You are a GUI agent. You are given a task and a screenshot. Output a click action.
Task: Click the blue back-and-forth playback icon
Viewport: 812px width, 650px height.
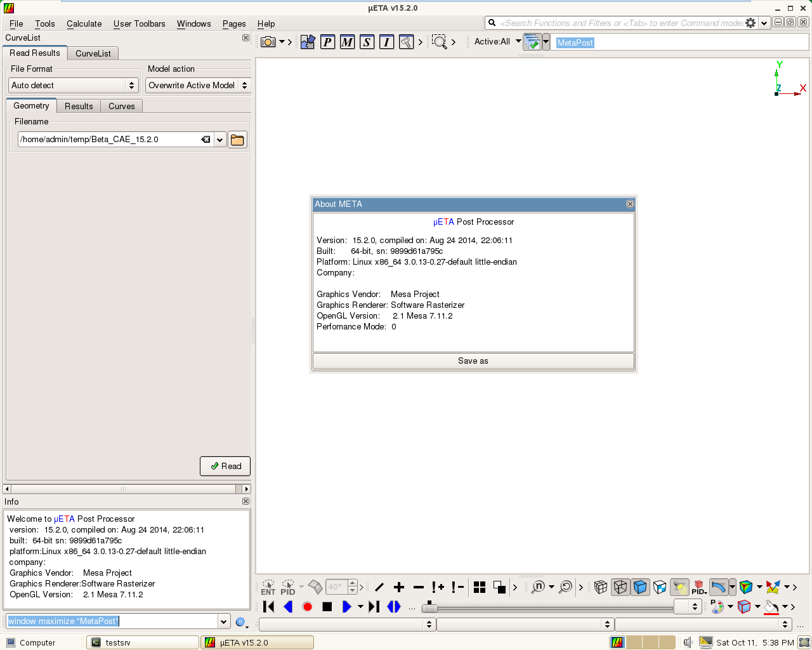click(394, 607)
